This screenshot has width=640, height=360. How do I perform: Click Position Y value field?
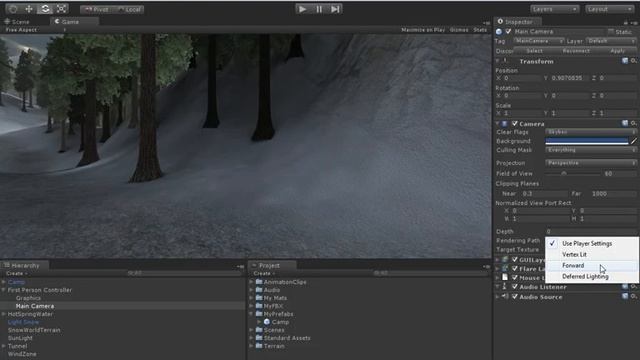point(569,78)
